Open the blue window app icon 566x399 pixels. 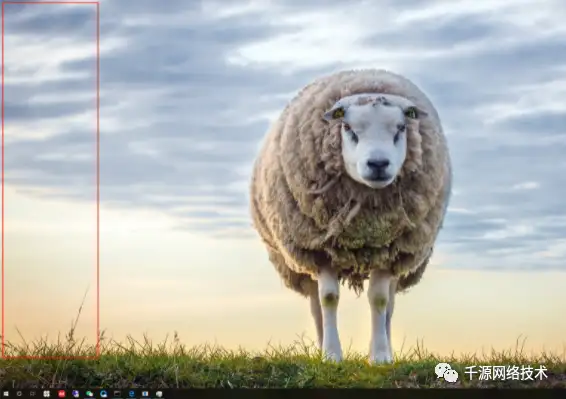145,394
